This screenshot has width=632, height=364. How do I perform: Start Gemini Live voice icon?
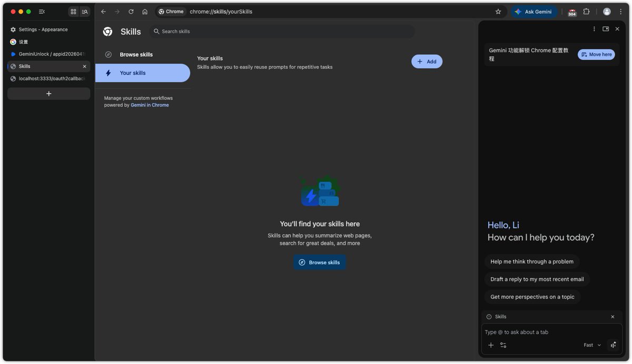(613, 345)
